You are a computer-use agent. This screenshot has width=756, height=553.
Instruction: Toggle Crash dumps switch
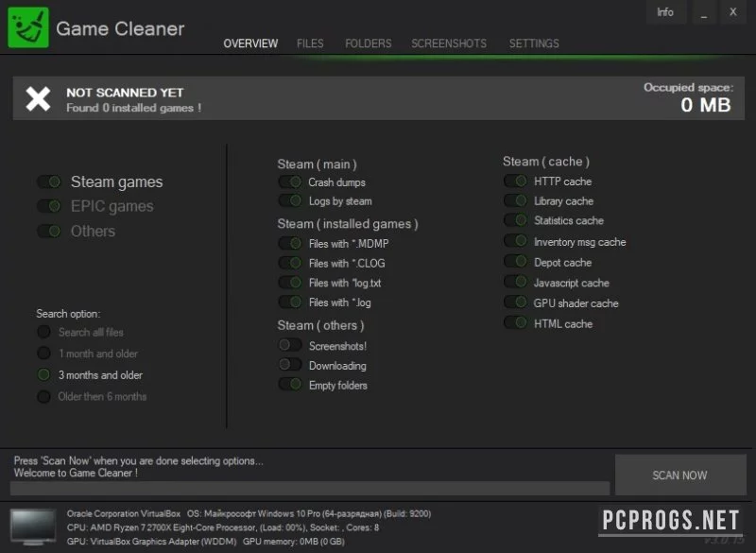(x=290, y=181)
